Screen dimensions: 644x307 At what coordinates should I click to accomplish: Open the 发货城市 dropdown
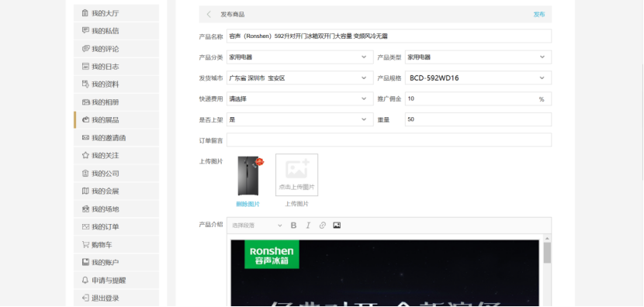click(x=299, y=78)
